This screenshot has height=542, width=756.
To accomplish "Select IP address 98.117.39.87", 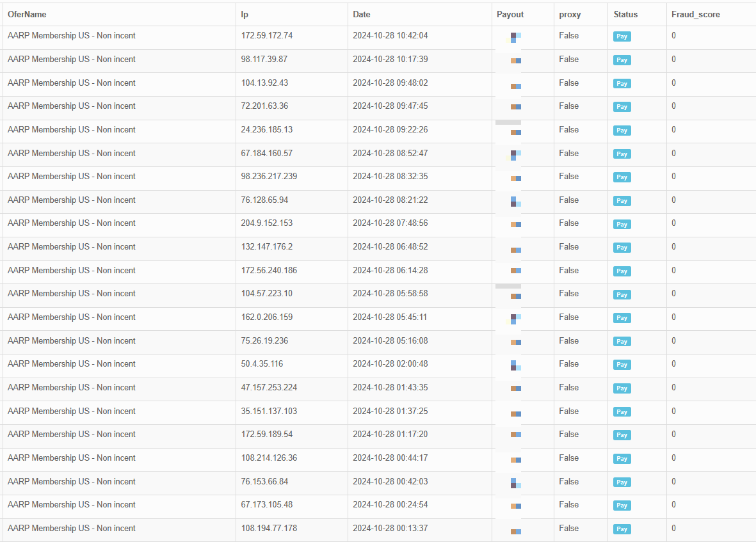I will click(x=264, y=60).
